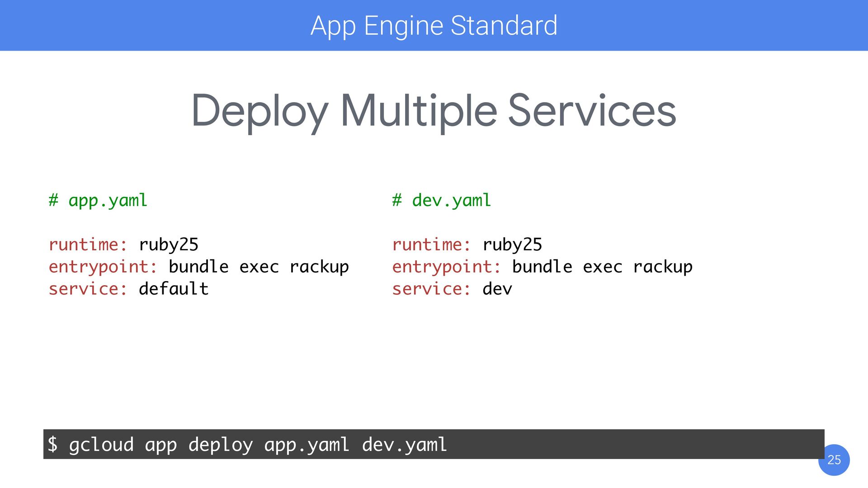
Task: Click the 'gcloud app deploy app.yaml dev.yaml' command
Action: (258, 445)
